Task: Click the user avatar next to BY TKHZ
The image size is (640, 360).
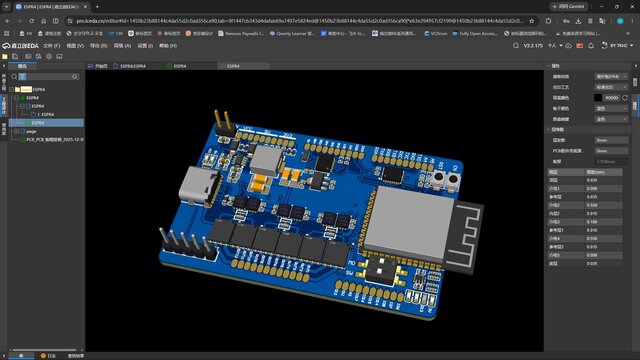Action: pyautogui.click(x=604, y=46)
